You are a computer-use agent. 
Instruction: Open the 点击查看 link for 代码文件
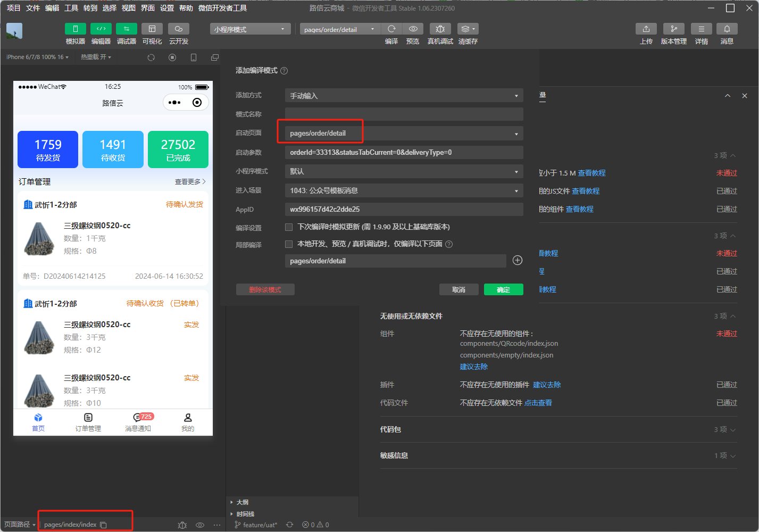pos(538,403)
